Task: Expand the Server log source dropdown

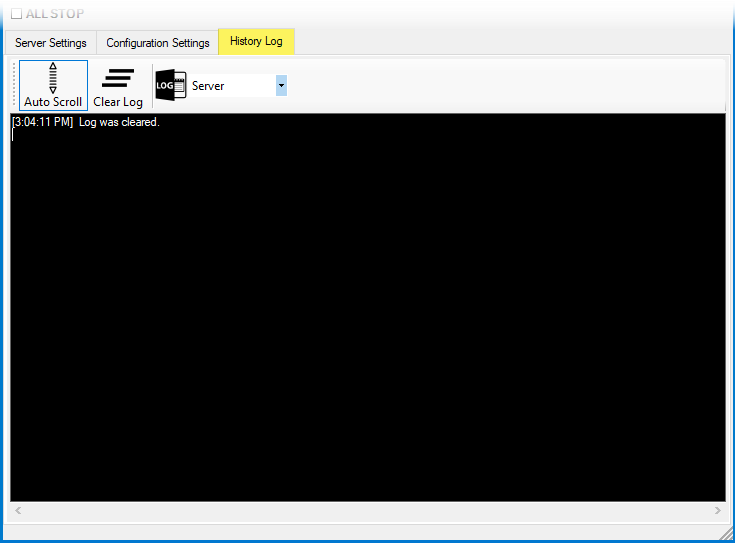Action: (281, 85)
